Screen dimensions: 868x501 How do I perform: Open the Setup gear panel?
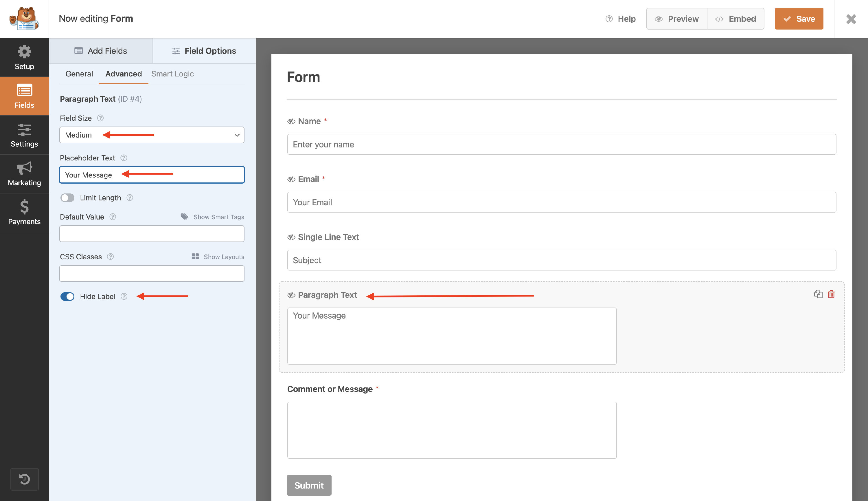(24, 57)
